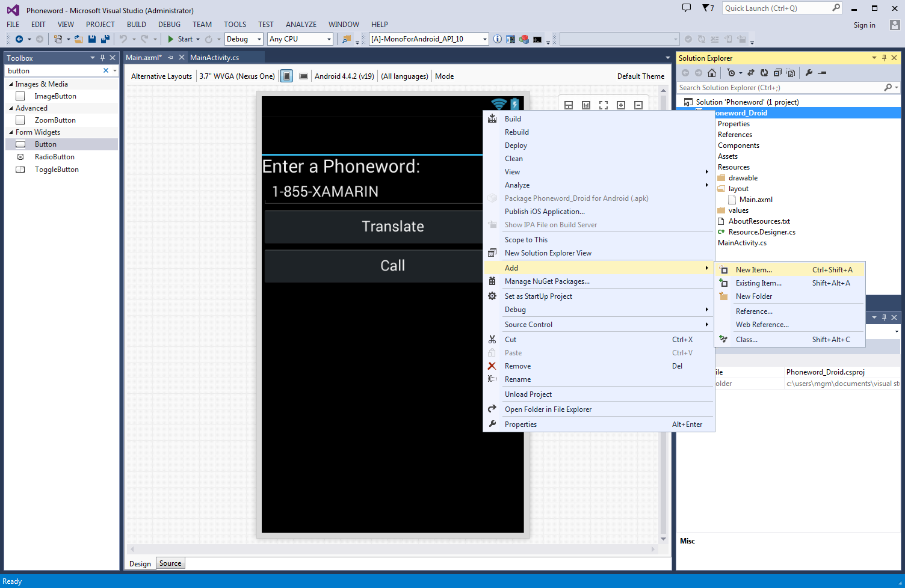
Task: Toggle auto-hide pin on Toolbox panel
Action: click(x=102, y=58)
